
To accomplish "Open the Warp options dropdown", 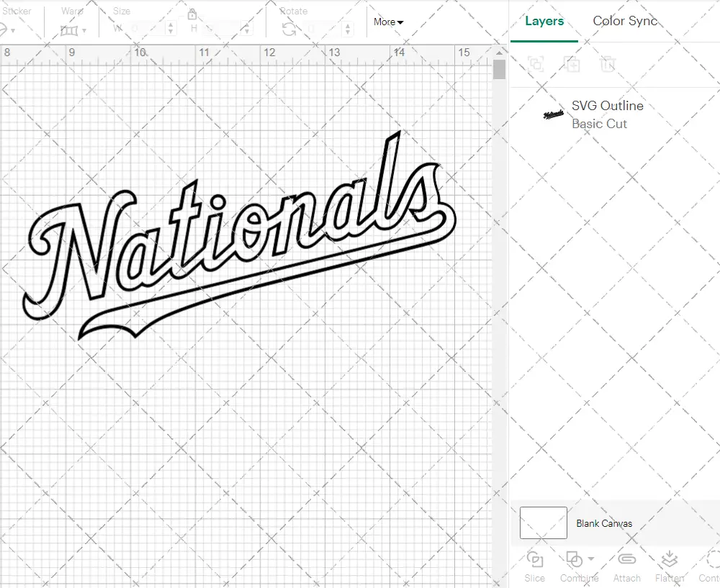I will [85, 31].
